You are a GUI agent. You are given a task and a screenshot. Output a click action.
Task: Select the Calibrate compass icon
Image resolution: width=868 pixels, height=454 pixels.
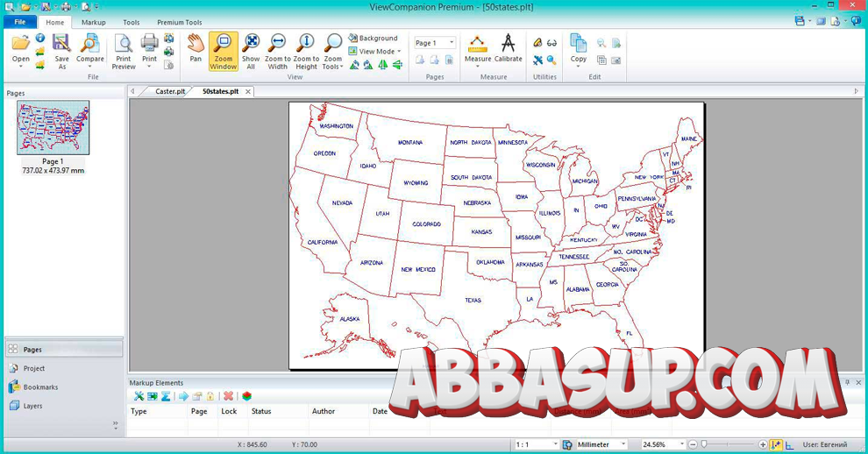[x=509, y=49]
